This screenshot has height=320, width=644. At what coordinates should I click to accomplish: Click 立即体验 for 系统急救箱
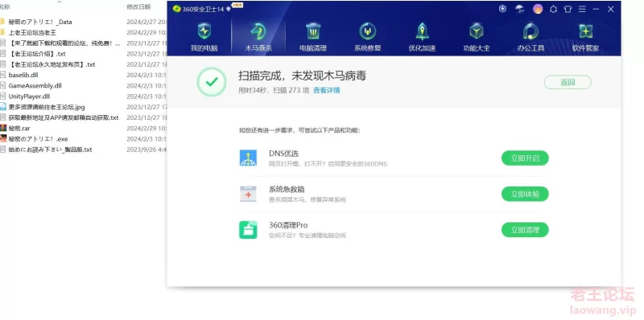[x=525, y=194]
